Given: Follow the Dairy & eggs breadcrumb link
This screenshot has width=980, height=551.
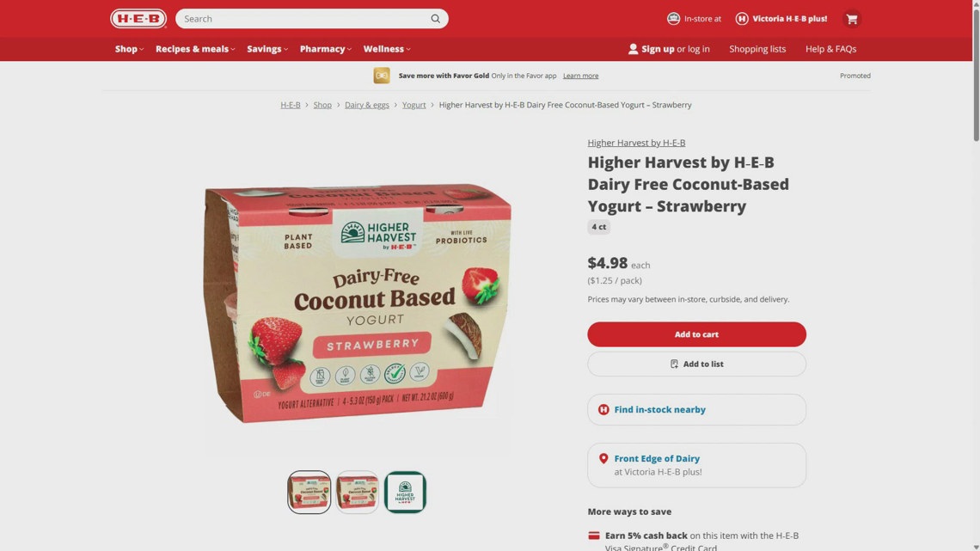Looking at the screenshot, I should click(367, 105).
